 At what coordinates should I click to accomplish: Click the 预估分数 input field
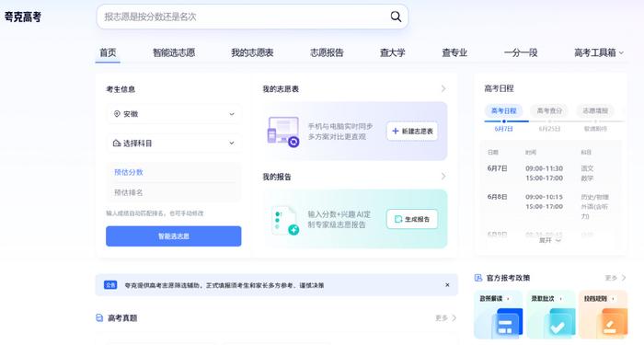(174, 172)
